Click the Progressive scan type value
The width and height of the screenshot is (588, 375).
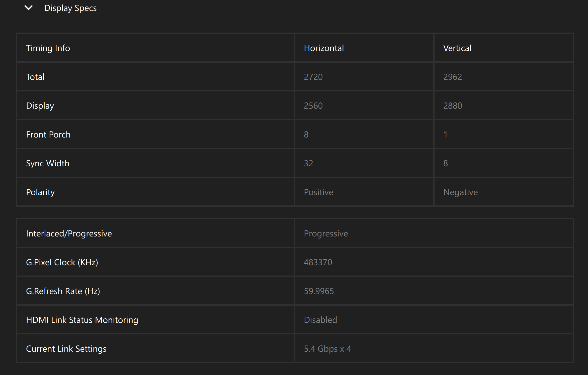coord(326,233)
